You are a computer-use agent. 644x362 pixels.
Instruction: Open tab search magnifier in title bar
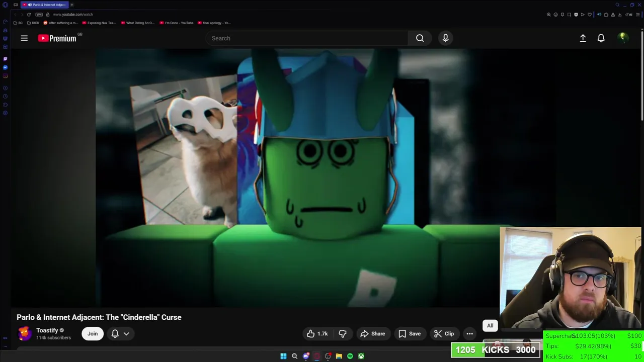(x=617, y=5)
